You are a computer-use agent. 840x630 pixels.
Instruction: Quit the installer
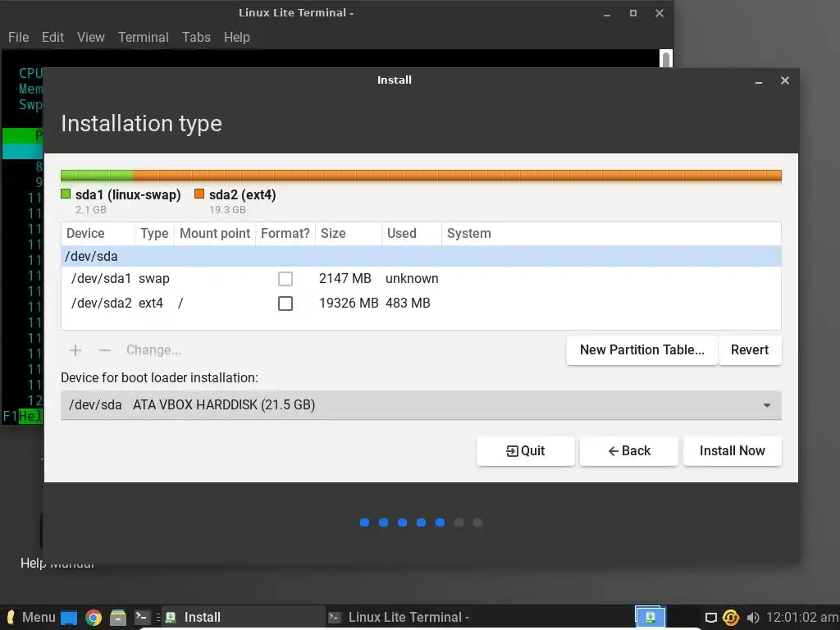[525, 451]
